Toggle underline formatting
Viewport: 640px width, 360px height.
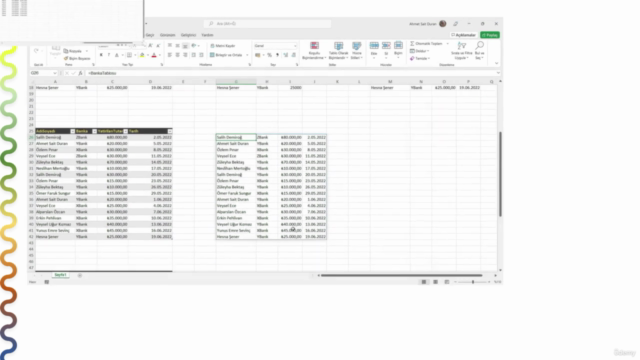pos(117,55)
